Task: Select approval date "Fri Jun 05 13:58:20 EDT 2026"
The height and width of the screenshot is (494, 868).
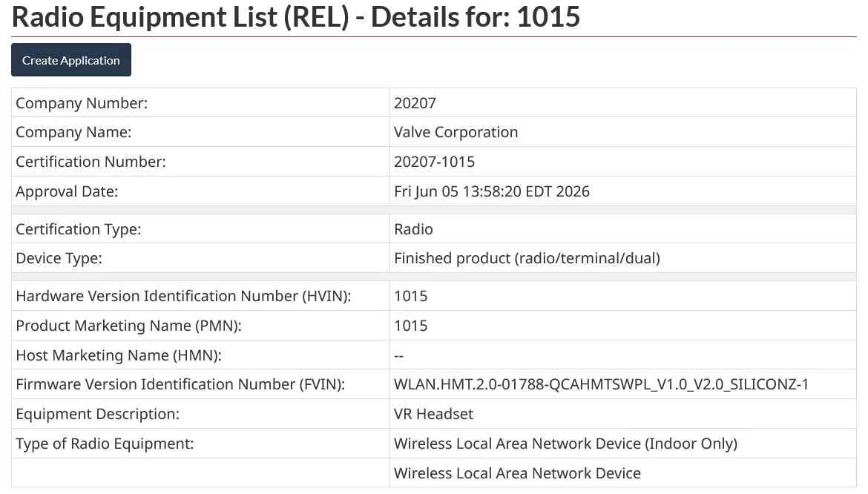Action: tap(492, 191)
